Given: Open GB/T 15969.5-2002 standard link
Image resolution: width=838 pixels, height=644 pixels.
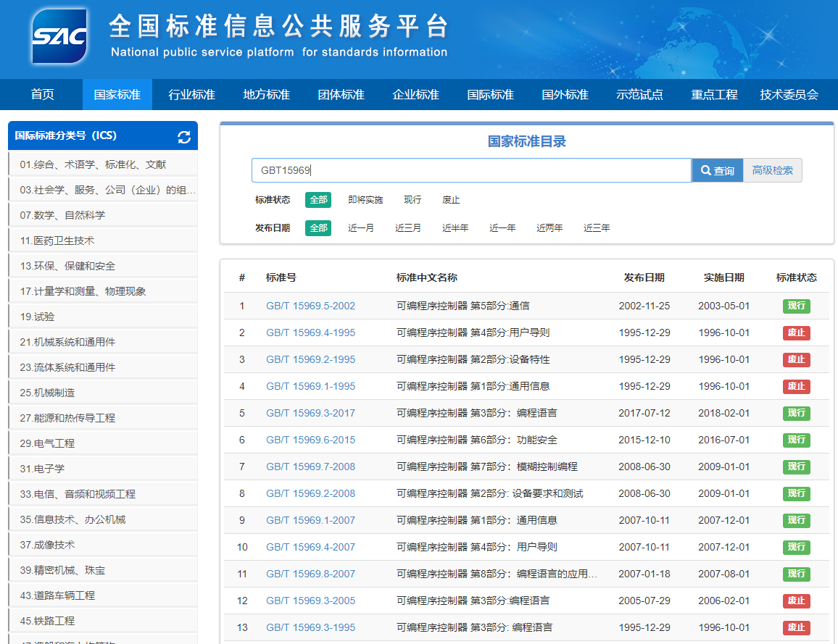Looking at the screenshot, I should coord(310,306).
